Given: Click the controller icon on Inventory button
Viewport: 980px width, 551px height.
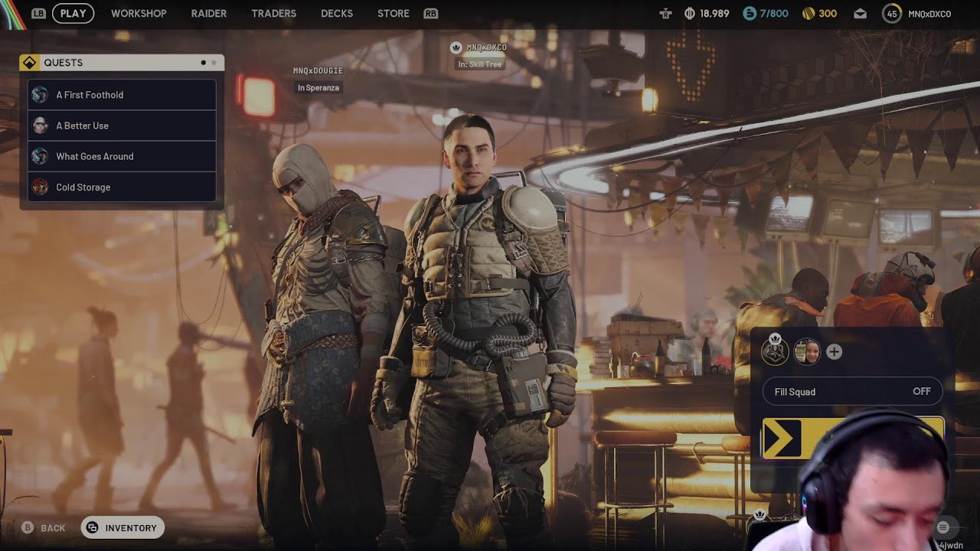Looking at the screenshot, I should pos(93,527).
